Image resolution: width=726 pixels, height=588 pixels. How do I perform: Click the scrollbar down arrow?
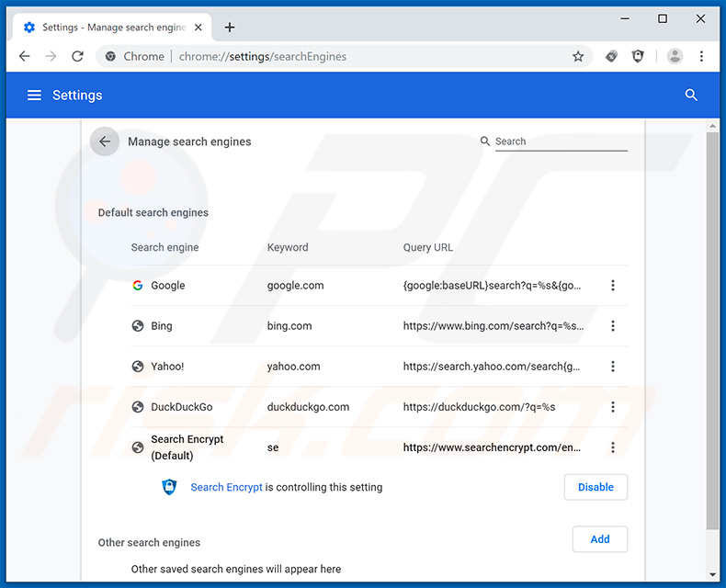coord(712,575)
